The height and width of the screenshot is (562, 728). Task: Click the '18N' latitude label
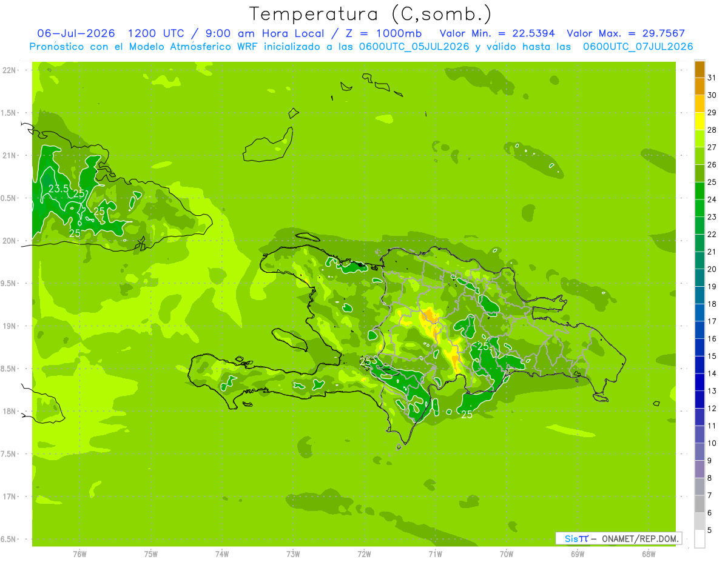click(8, 411)
